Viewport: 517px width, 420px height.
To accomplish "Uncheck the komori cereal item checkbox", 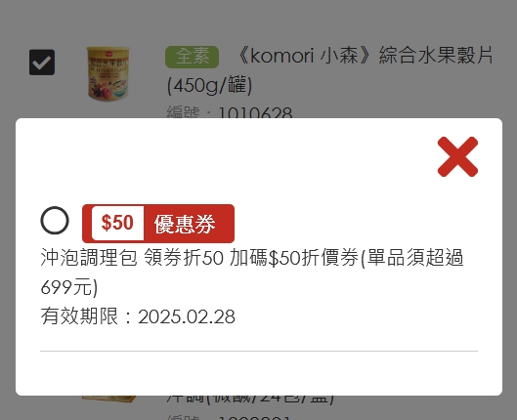I will click(42, 63).
